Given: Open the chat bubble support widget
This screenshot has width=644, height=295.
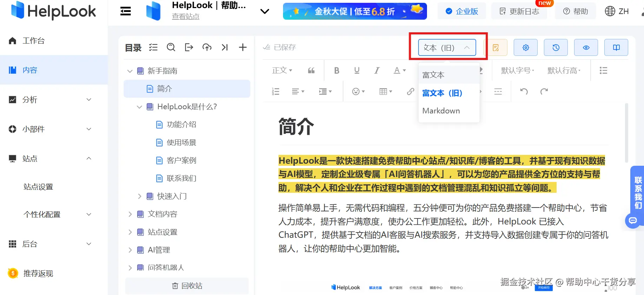Looking at the screenshot, I should point(633,221).
